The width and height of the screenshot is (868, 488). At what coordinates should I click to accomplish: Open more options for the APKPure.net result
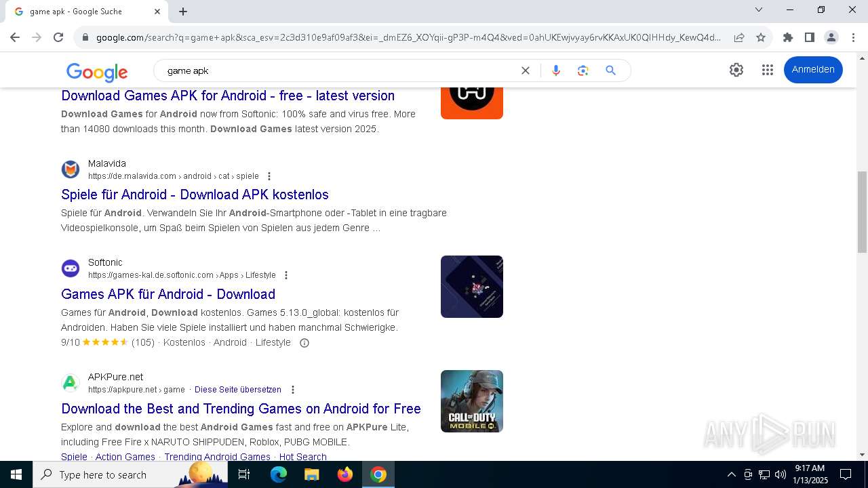click(293, 390)
